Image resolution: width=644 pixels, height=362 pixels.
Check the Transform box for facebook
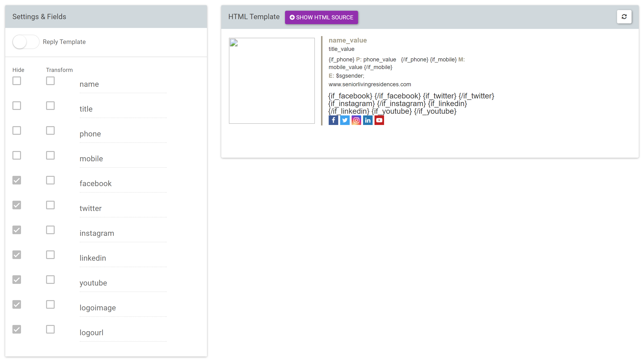tap(50, 180)
